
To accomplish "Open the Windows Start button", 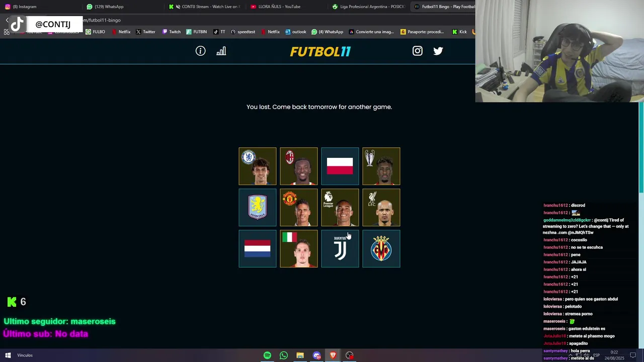I will pos(8,355).
